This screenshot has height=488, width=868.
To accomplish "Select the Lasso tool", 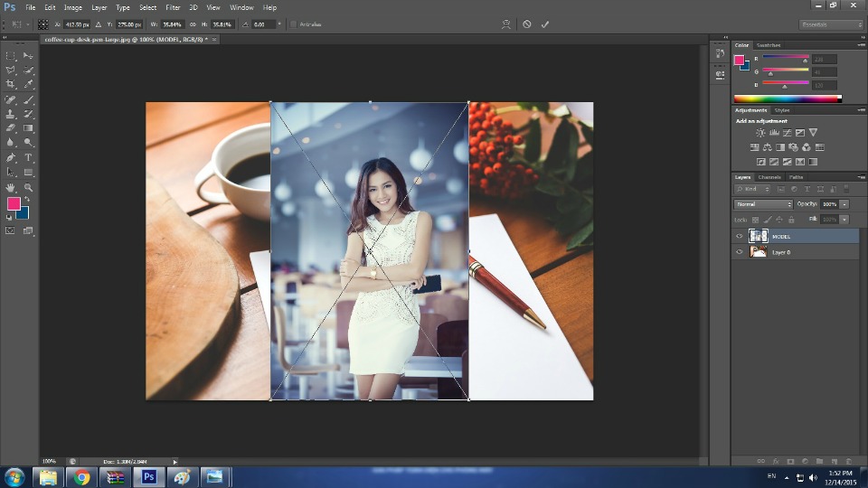I will tap(11, 70).
